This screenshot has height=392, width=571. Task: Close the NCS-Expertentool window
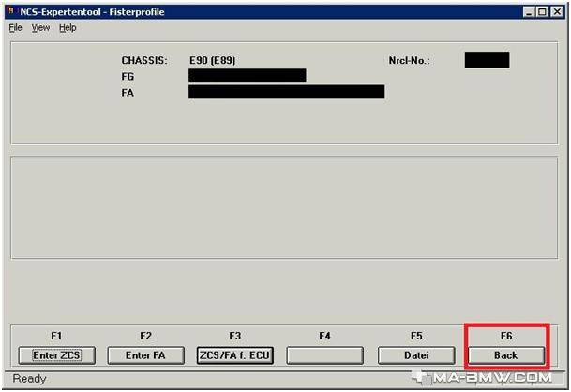pos(557,12)
